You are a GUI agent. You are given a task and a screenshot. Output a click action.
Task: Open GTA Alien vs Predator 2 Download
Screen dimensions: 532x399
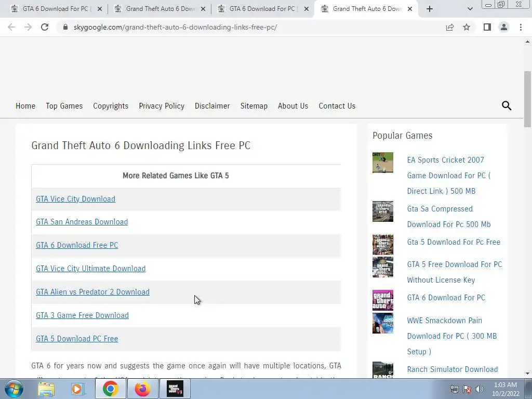(92, 292)
